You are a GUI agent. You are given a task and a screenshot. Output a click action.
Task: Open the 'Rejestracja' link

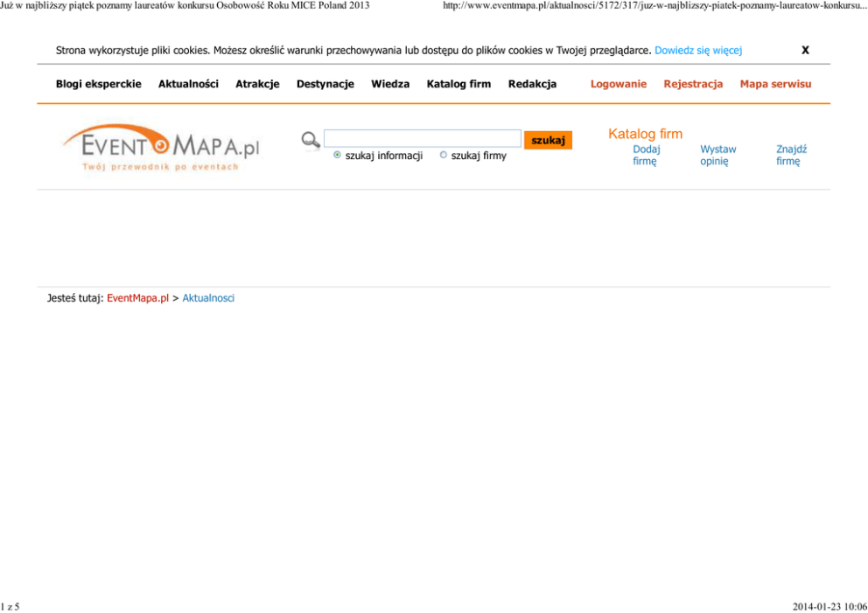pos(693,85)
